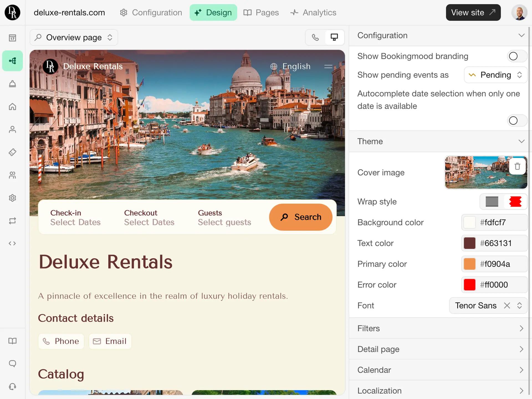This screenshot has height=399, width=532.
Task: Collapse the Theme section
Action: [441, 141]
